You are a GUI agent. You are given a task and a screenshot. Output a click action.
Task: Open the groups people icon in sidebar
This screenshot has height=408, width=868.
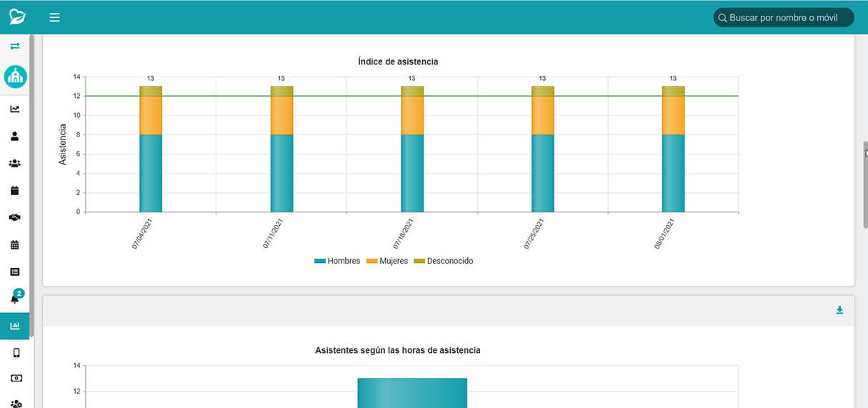15,164
